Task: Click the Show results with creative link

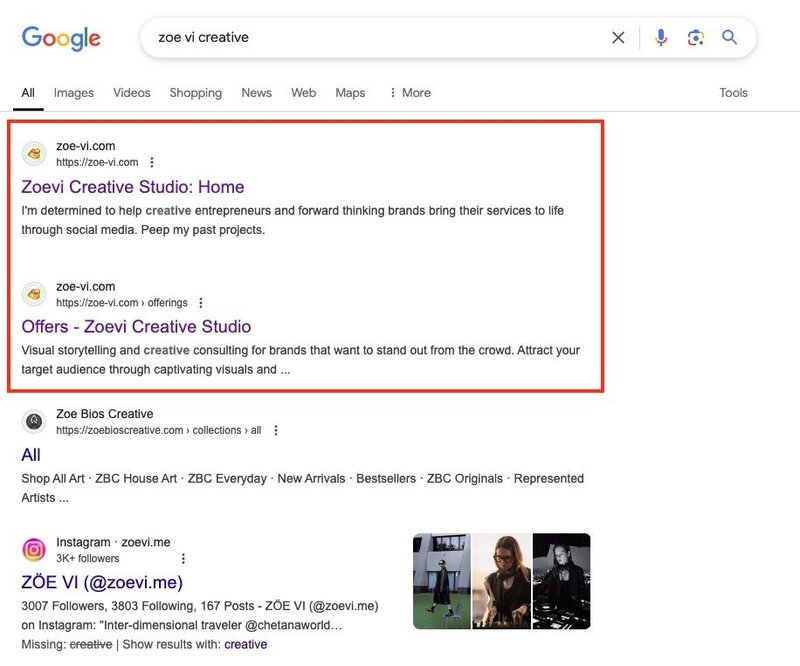Action: click(x=245, y=645)
